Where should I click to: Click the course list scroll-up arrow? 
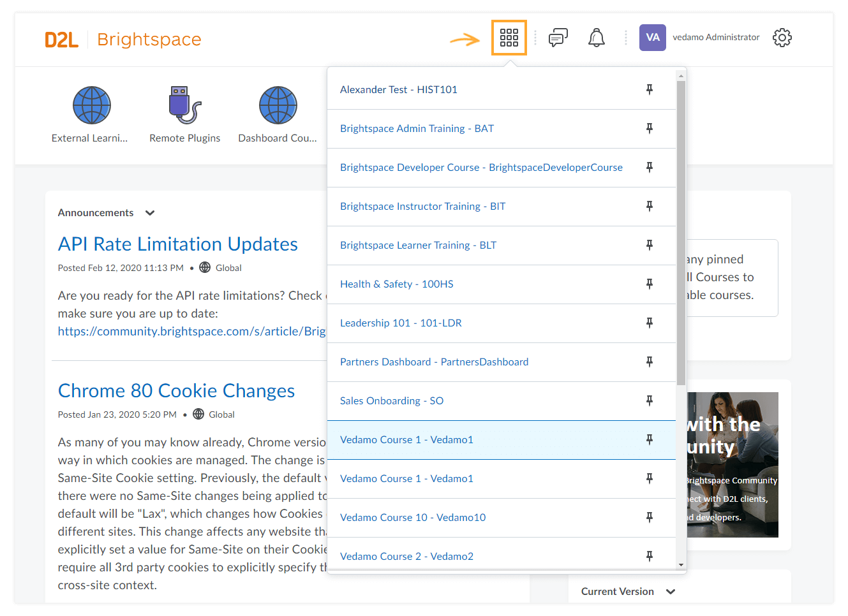coord(681,75)
